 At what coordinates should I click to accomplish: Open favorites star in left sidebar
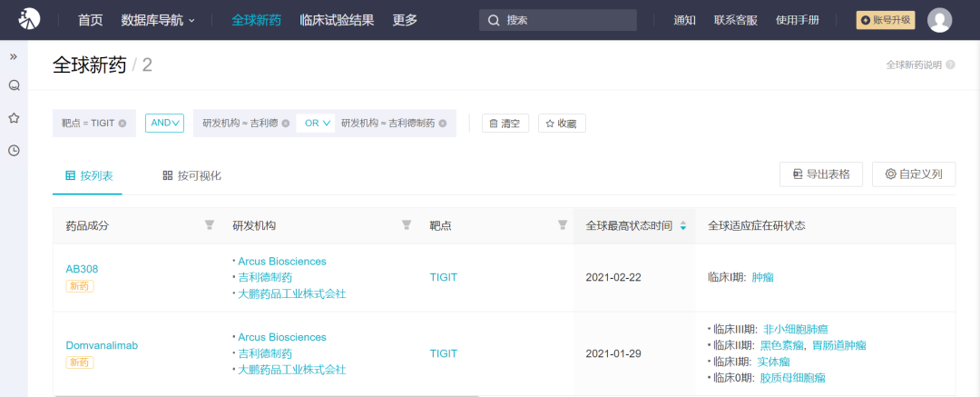tap(14, 118)
